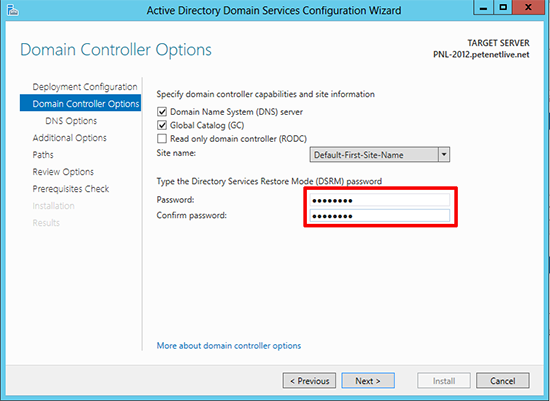This screenshot has height=401, width=550.
Task: Go to Deployment Configuration step
Action: [x=85, y=87]
